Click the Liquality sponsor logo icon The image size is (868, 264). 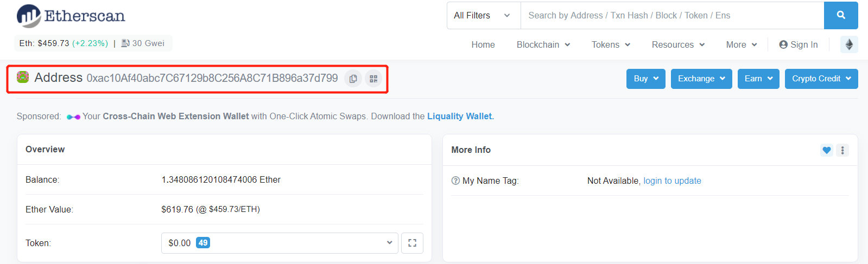73,117
